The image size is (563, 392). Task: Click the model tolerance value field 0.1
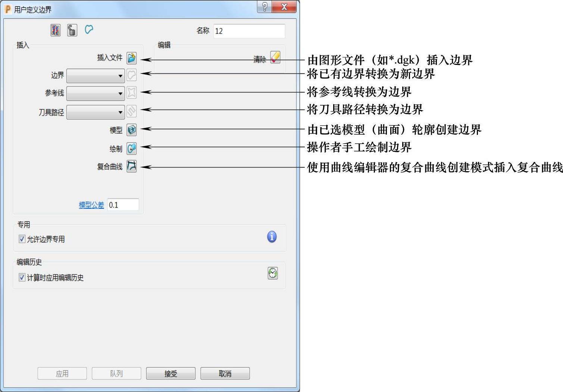[123, 205]
